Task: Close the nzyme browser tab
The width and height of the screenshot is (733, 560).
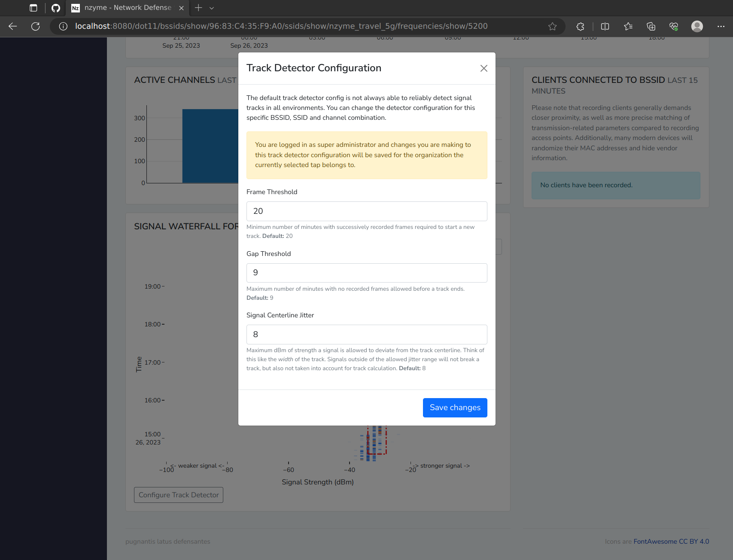Action: tap(181, 8)
